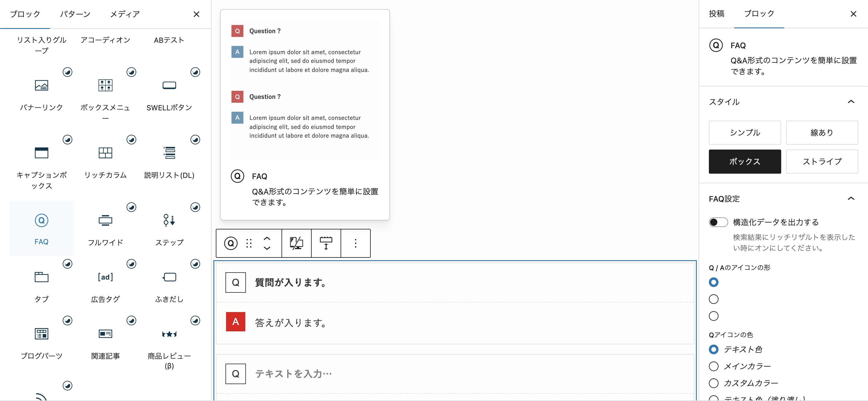Switch to the 投稿 sidebar tab
Image resolution: width=868 pixels, height=401 pixels.
[x=716, y=14]
